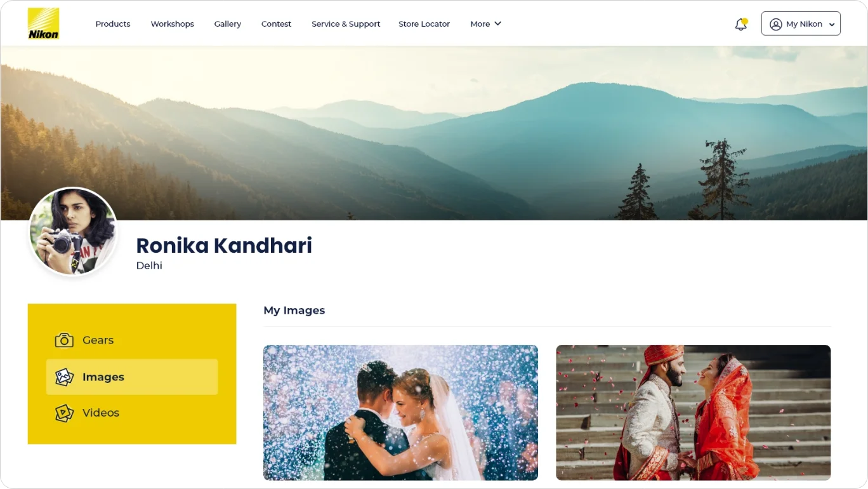Select the Videos play icon
The image size is (868, 489).
64,413
